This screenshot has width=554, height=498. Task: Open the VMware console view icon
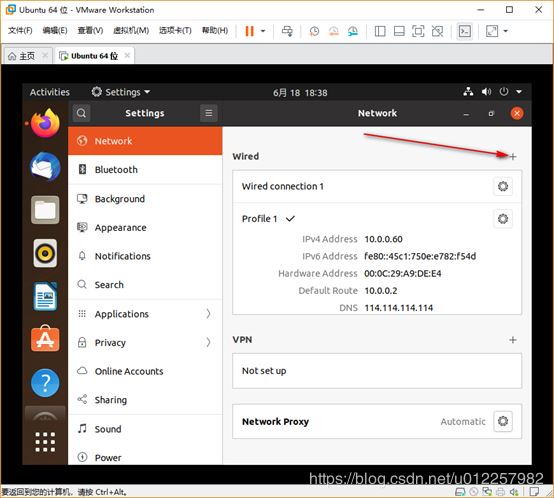465,31
